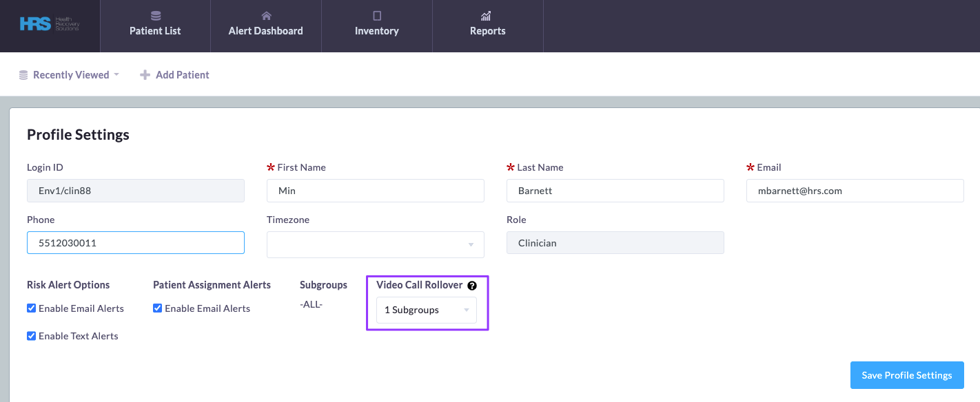The image size is (980, 402).
Task: Click the Alert Dashboard home icon
Action: [x=266, y=15]
